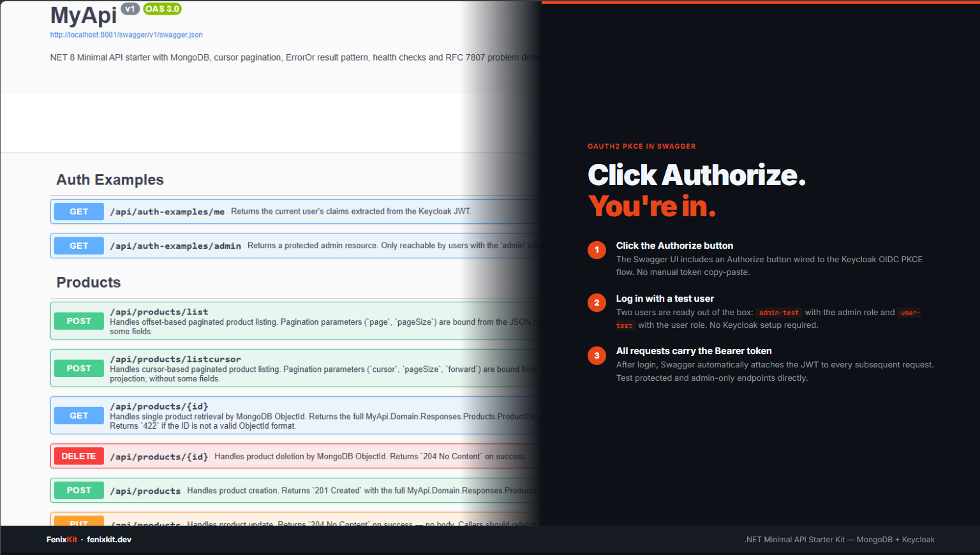980x555 pixels.
Task: Click the 'OAUTH2 PKCE IN SWAGGER' label
Action: tap(642, 146)
